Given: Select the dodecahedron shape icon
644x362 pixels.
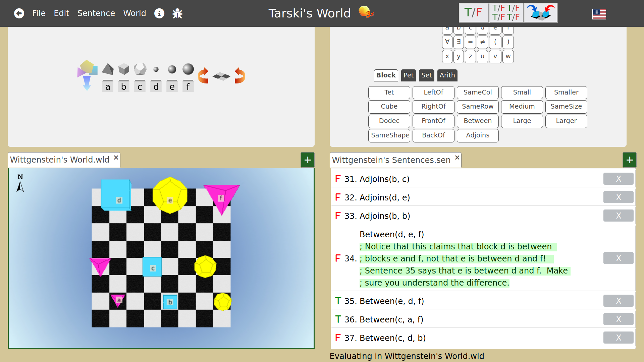Looking at the screenshot, I should [x=140, y=69].
